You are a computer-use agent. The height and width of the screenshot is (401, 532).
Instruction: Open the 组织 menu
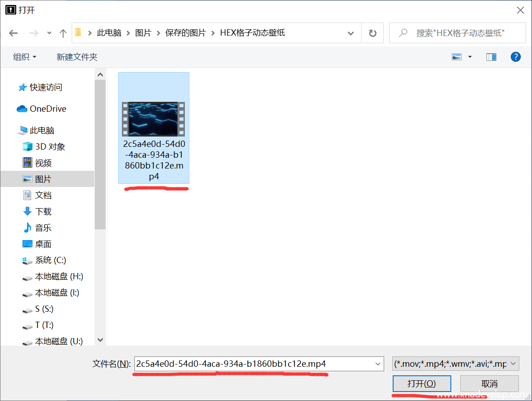pyautogui.click(x=24, y=57)
